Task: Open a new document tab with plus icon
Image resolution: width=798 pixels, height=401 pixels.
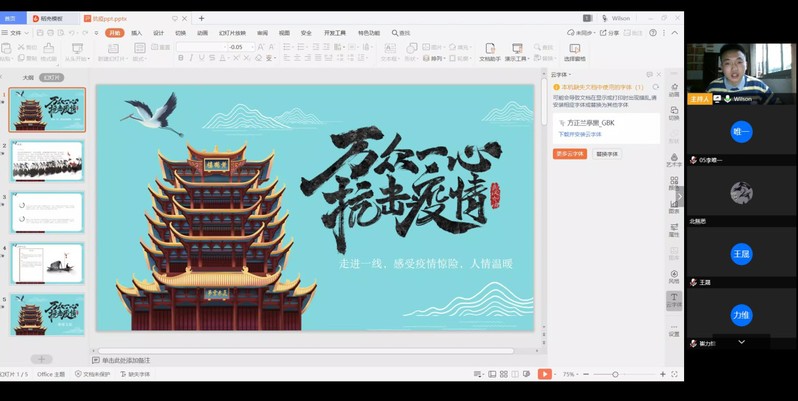Action: click(201, 18)
